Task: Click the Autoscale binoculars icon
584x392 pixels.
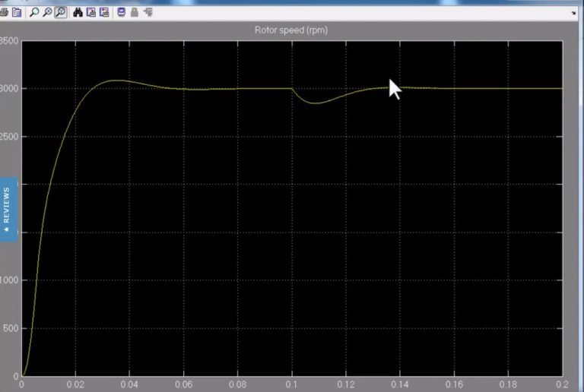Action: 78,13
